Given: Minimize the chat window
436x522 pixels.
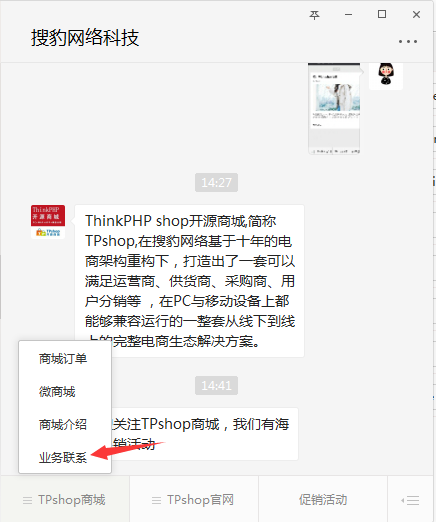Looking at the screenshot, I should click(349, 15).
